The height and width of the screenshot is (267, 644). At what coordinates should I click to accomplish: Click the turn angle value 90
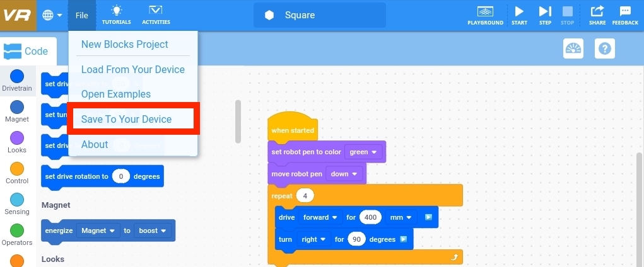tap(356, 239)
